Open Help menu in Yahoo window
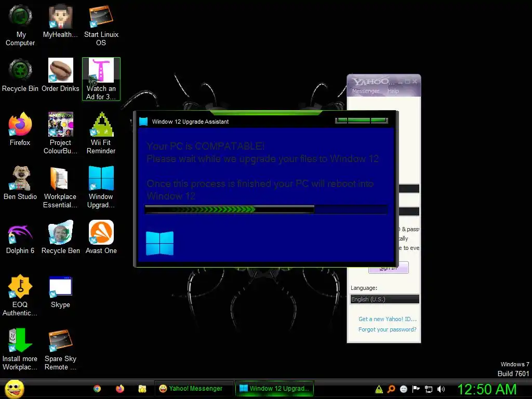Viewport: 532px width, 399px height. pyautogui.click(x=393, y=91)
